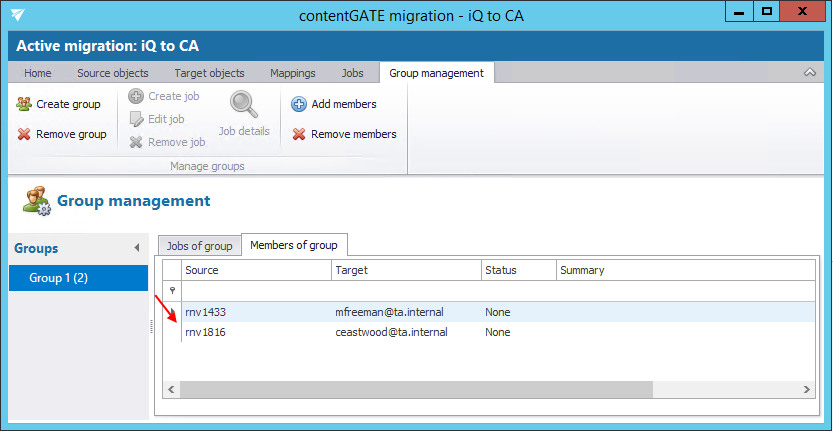Screen dimensions: 833x431
Task: Sort by the Status column header
Action: click(517, 270)
